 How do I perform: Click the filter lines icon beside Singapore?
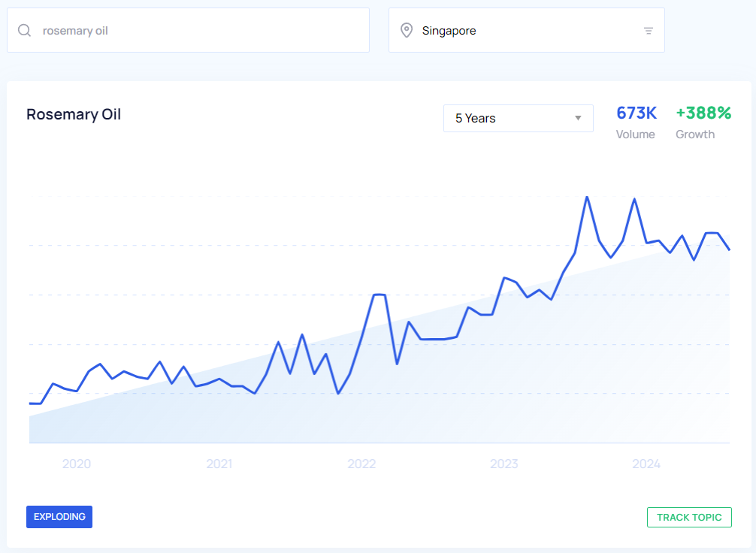tap(648, 31)
